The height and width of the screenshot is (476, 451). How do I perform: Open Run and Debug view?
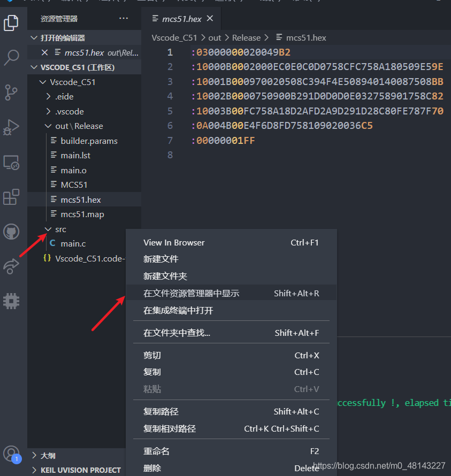11,127
